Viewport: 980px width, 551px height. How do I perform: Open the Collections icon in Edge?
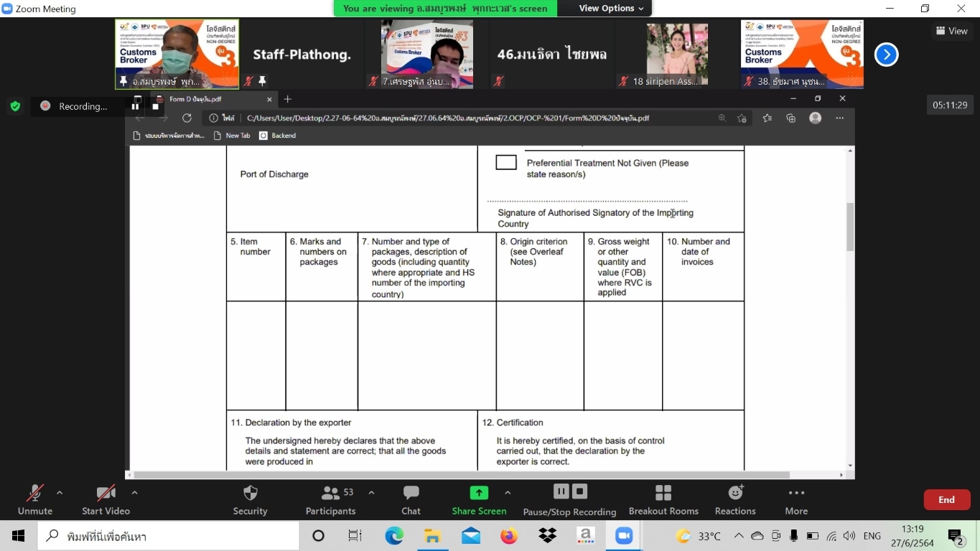coord(791,118)
